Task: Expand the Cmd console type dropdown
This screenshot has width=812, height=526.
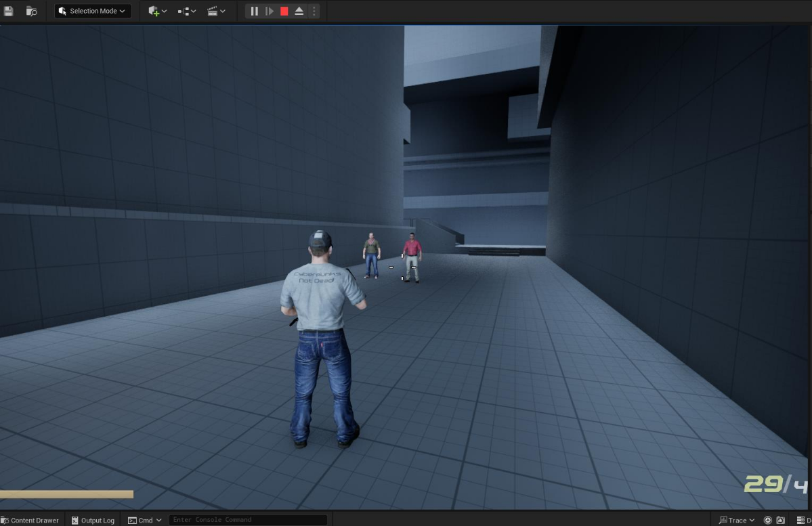Action: tap(160, 520)
